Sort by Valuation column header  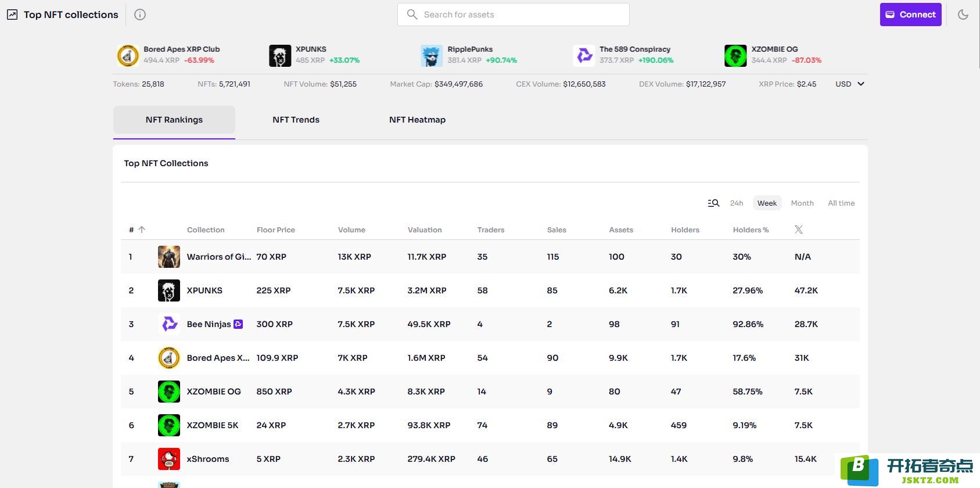[425, 230]
